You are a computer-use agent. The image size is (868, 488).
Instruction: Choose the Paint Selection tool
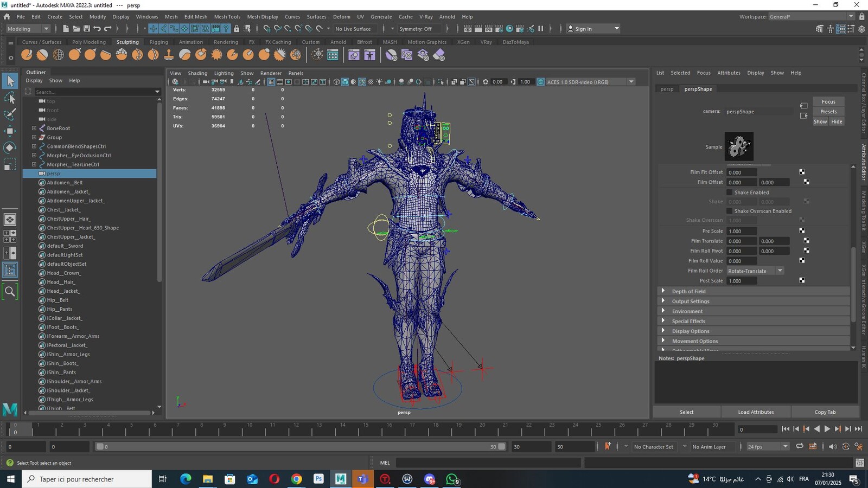(x=10, y=114)
